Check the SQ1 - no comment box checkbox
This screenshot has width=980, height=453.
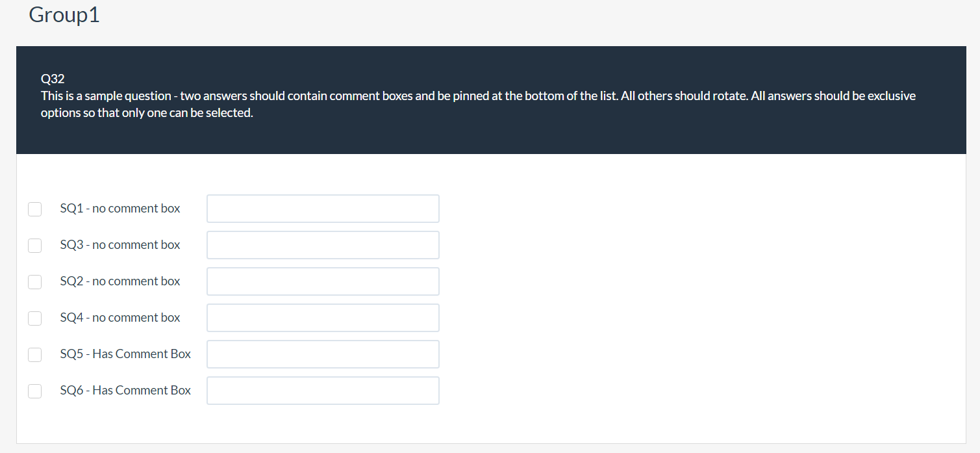(x=35, y=209)
